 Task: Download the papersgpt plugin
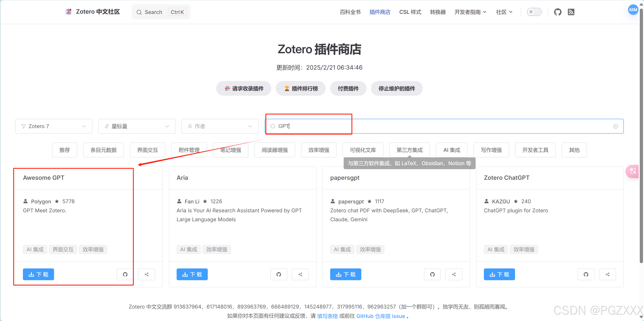pos(345,274)
